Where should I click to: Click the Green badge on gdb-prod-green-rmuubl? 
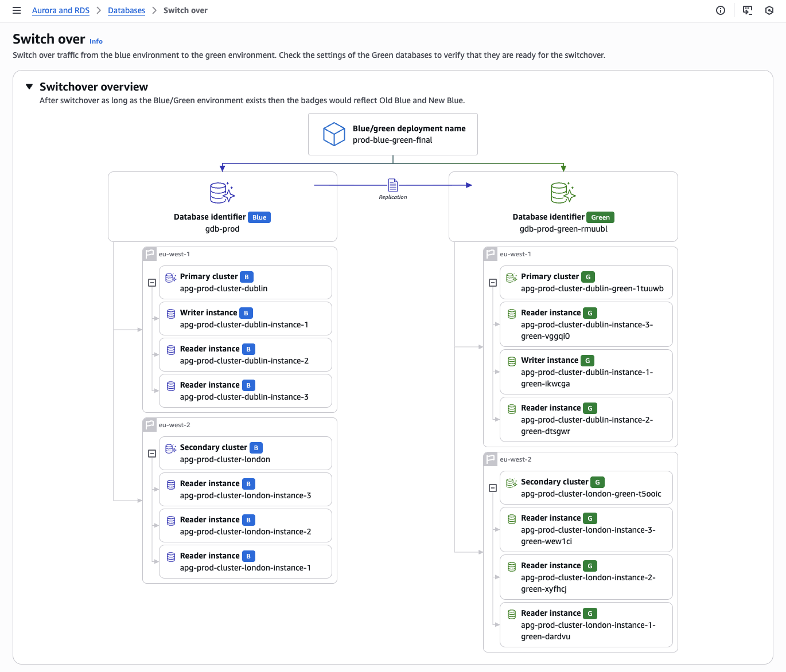[x=600, y=217]
